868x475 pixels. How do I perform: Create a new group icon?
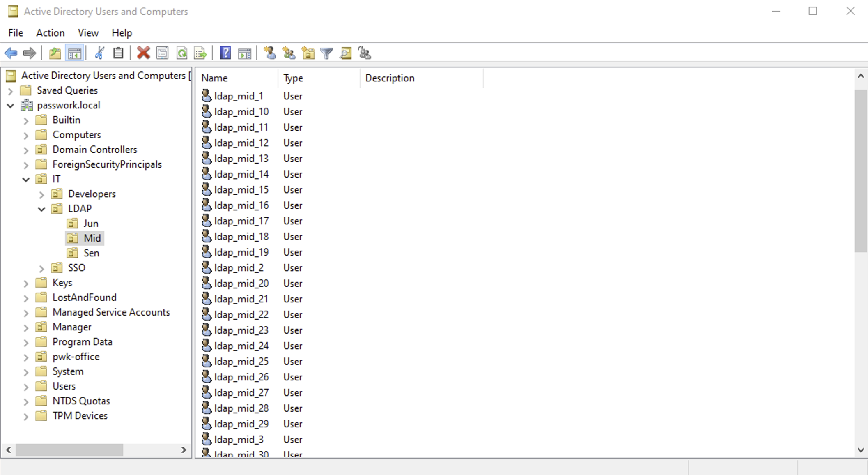(289, 53)
